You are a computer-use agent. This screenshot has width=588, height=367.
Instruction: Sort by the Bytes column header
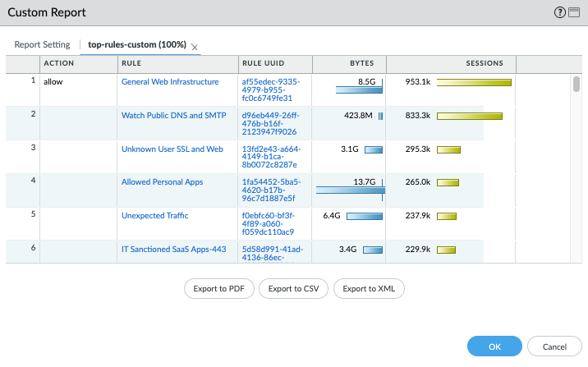pos(361,63)
